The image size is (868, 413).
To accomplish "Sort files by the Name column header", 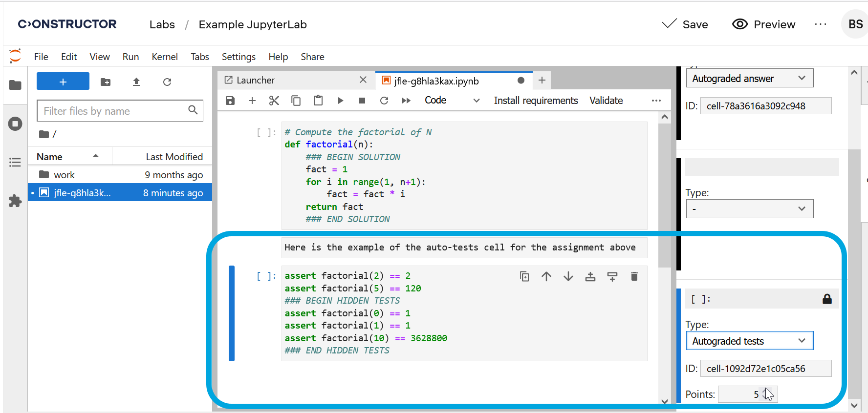I will pos(50,157).
